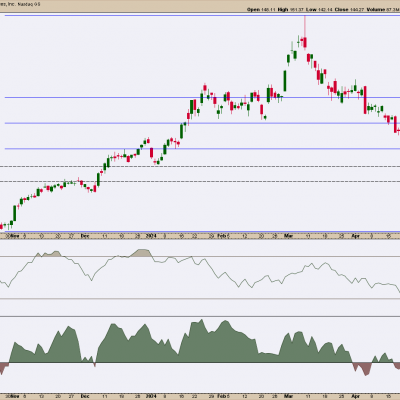
Task: Click the topmost blue horizontal resistance line
Action: [202, 15]
